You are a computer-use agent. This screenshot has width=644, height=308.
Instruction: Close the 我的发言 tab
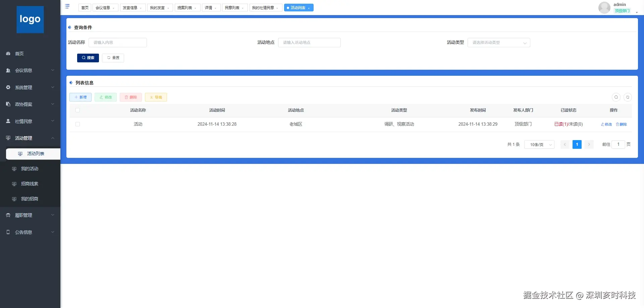[168, 8]
